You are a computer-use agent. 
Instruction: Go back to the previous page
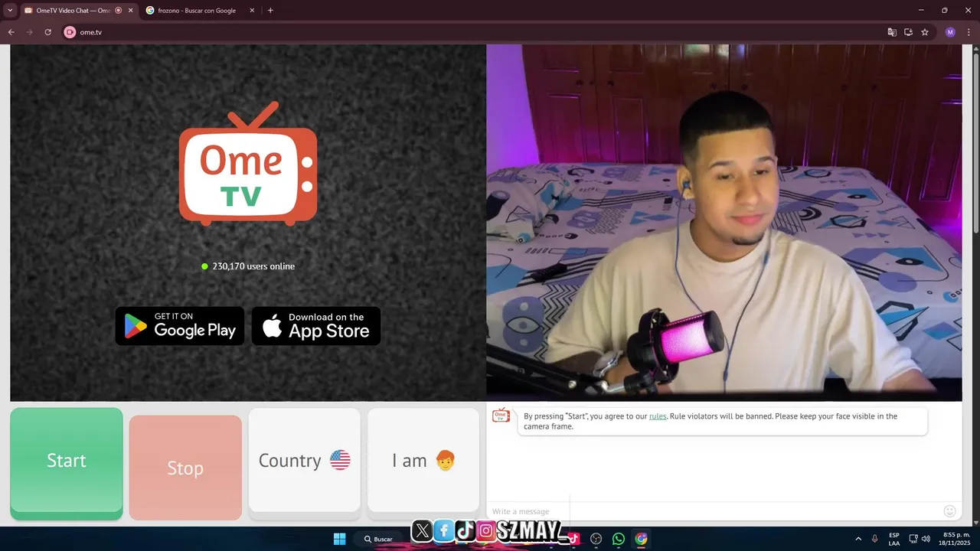click(11, 32)
